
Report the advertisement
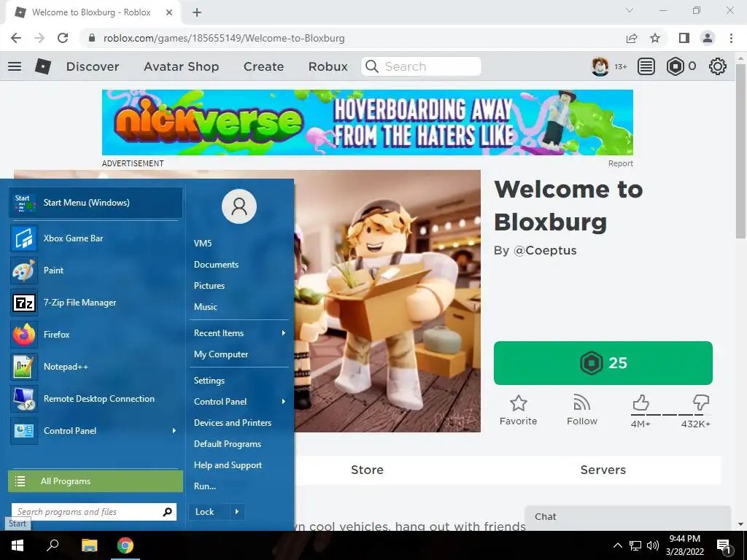(620, 163)
